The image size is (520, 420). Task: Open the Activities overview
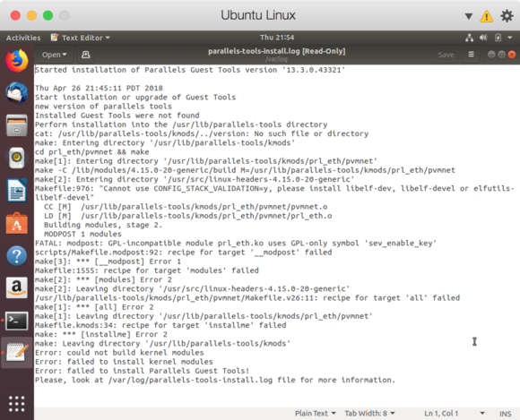click(23, 38)
